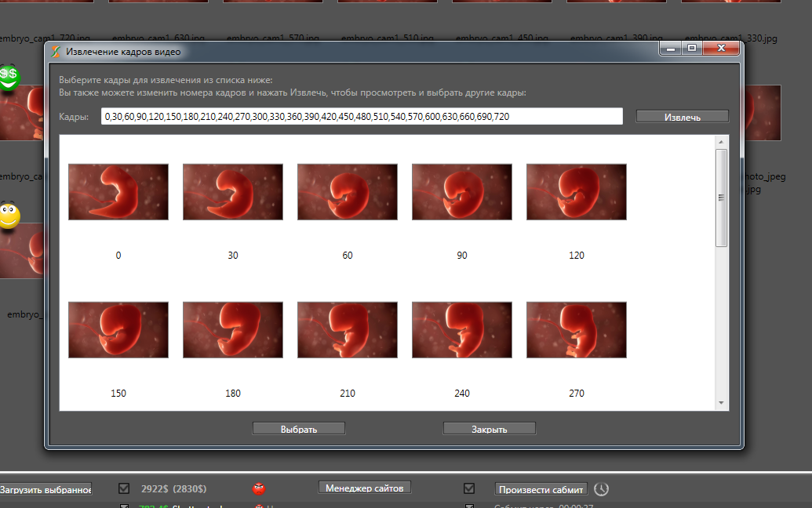Select frame thumbnail 120
The width and height of the screenshot is (812, 508).
click(x=577, y=192)
